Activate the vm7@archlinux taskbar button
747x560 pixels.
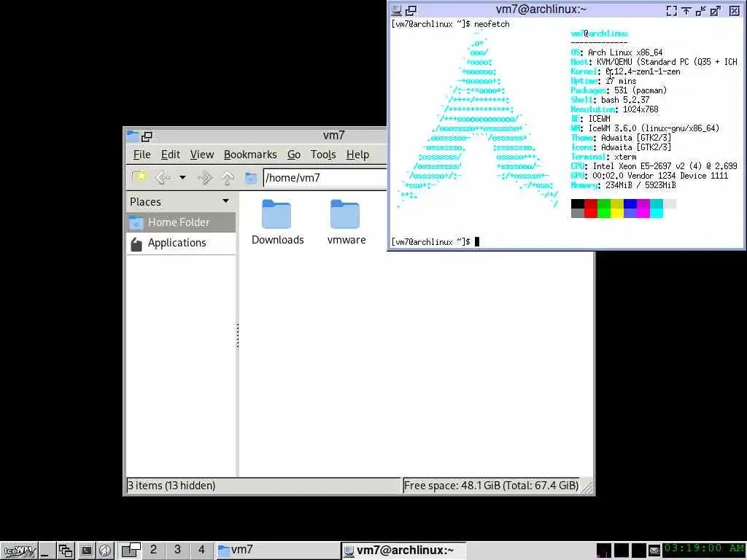403,551
